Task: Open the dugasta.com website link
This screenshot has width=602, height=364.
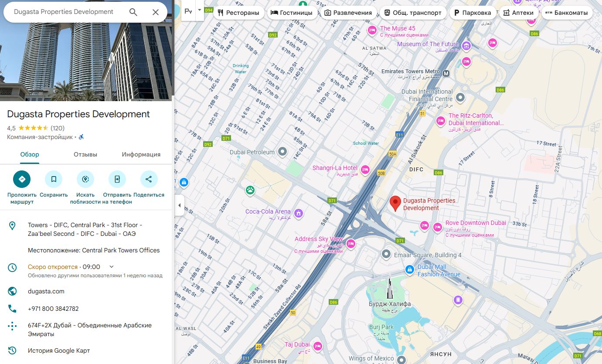Action: 46,291
